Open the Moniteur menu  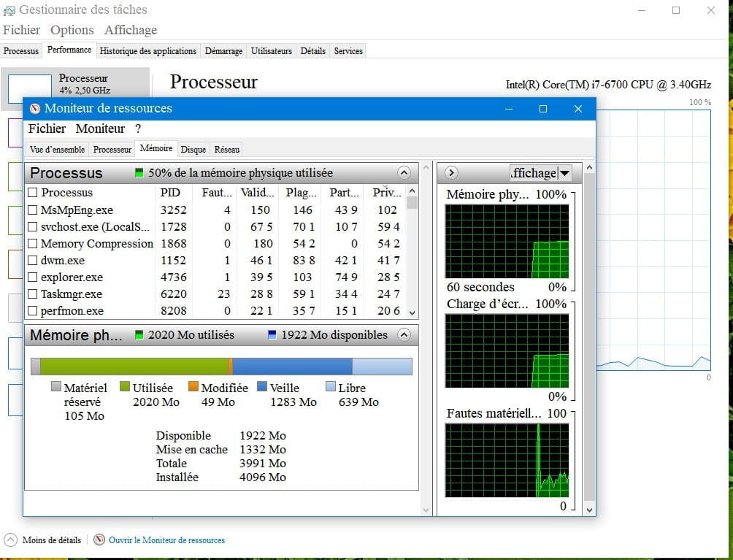coord(100,129)
